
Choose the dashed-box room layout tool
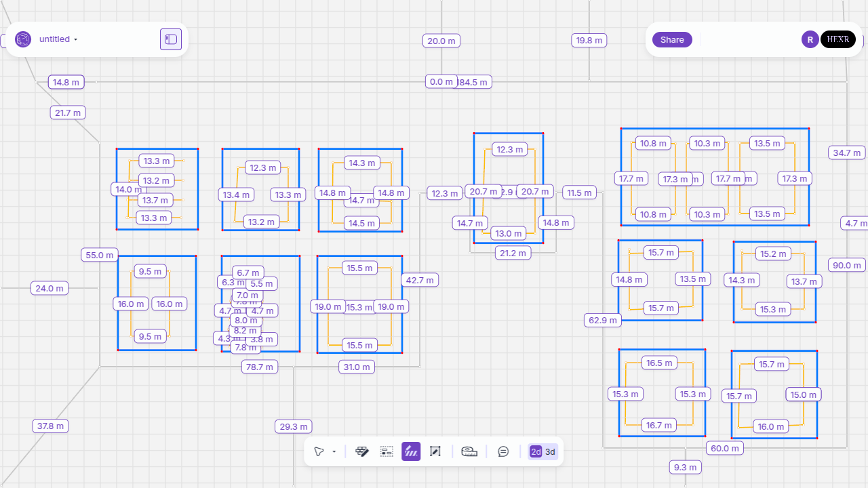387,451
